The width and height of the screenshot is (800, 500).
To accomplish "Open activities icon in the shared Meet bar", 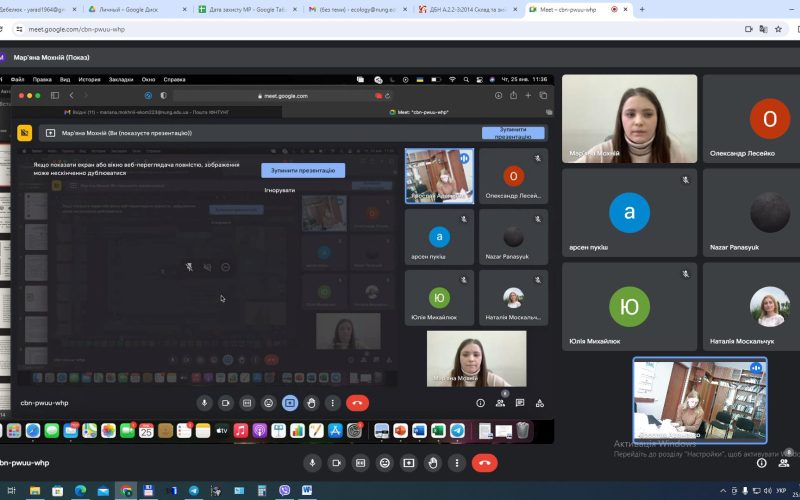I will 540,403.
